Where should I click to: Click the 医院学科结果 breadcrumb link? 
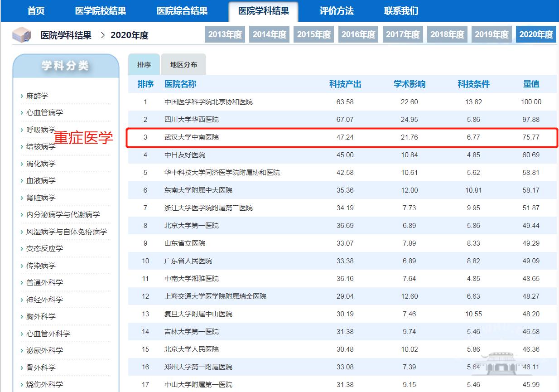click(66, 35)
